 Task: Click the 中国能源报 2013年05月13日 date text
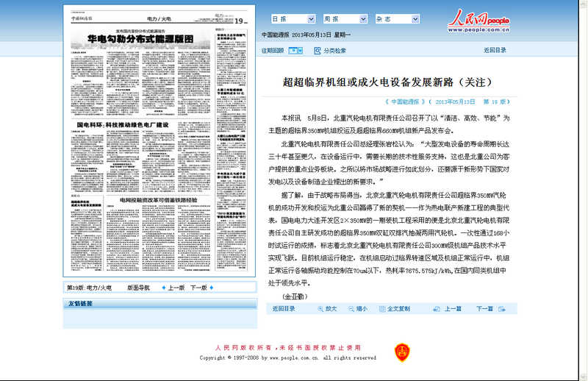tap(306, 35)
